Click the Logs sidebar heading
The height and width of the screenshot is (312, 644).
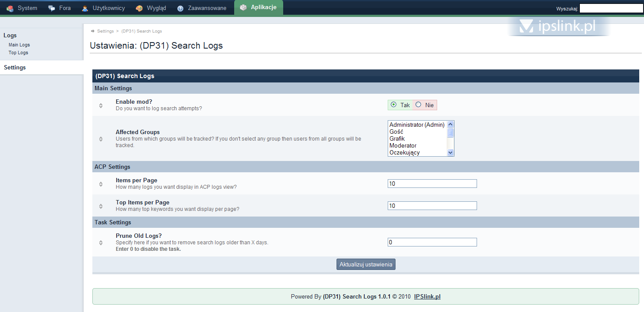pyautogui.click(x=10, y=36)
